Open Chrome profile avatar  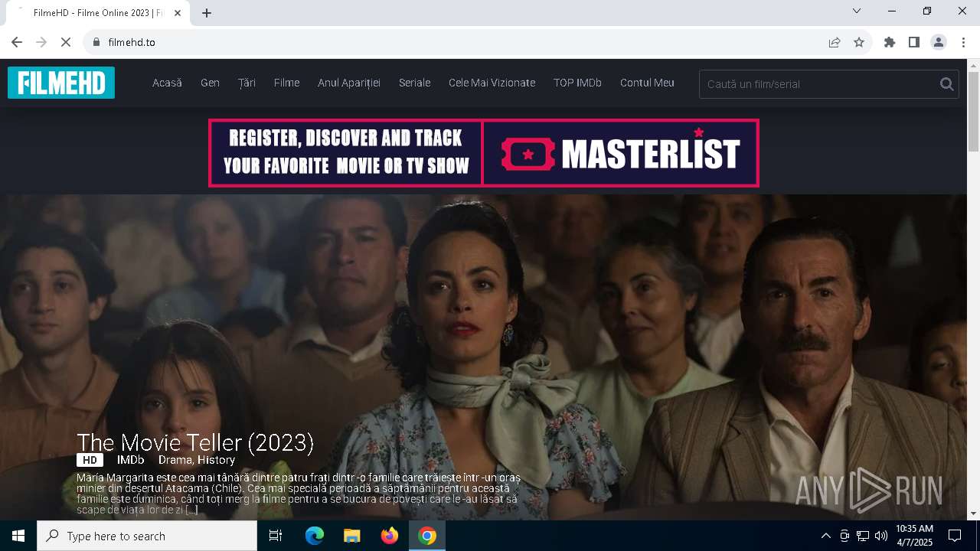[939, 42]
